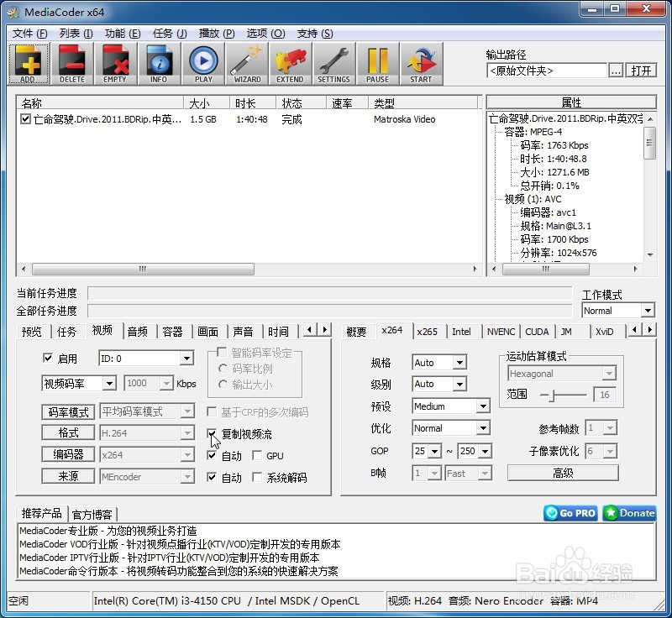Image resolution: width=672 pixels, height=618 pixels.
Task: Switch to the 音频 tab
Action: [x=138, y=331]
